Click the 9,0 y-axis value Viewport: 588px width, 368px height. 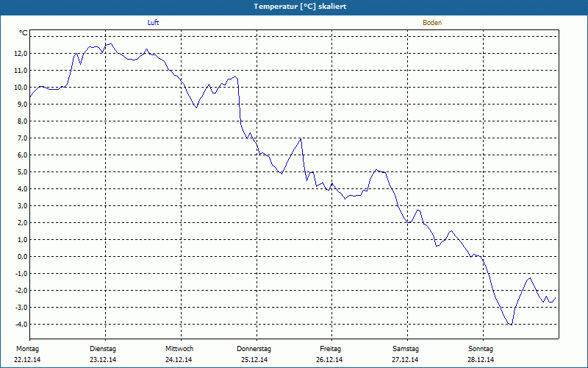22,105
